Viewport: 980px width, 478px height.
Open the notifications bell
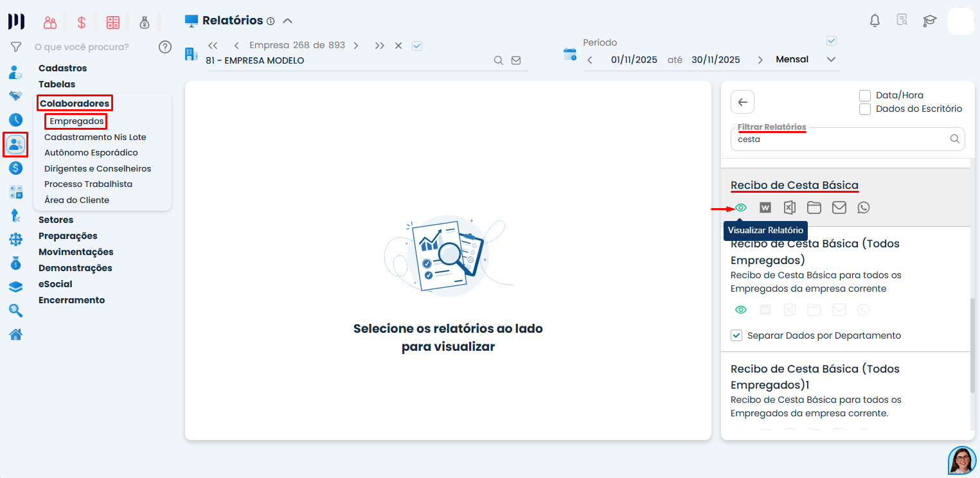point(875,20)
